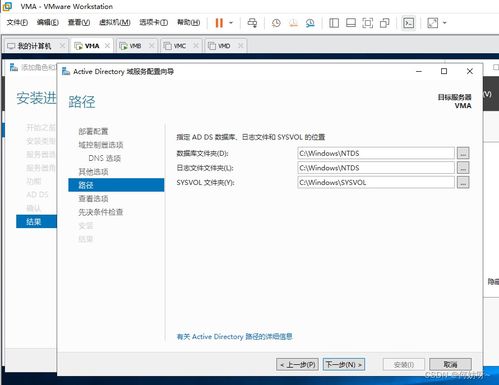
Task: Close the VMC tab
Action: pyautogui.click(x=196, y=46)
